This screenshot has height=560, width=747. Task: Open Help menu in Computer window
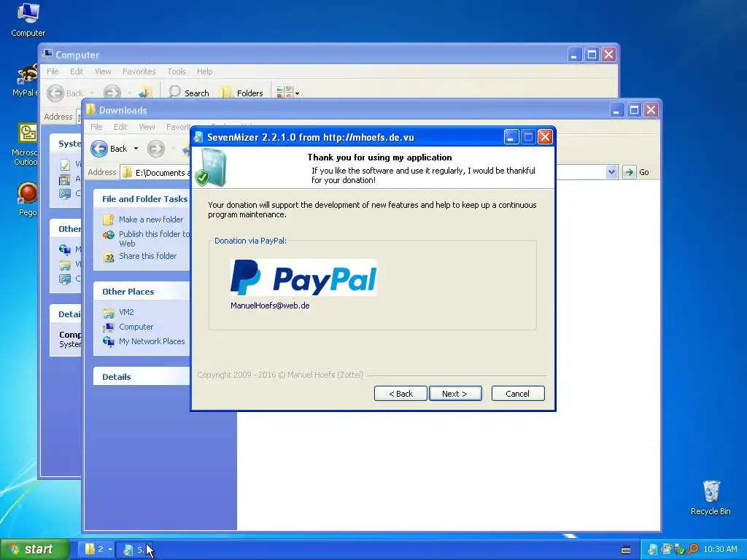[x=205, y=71]
